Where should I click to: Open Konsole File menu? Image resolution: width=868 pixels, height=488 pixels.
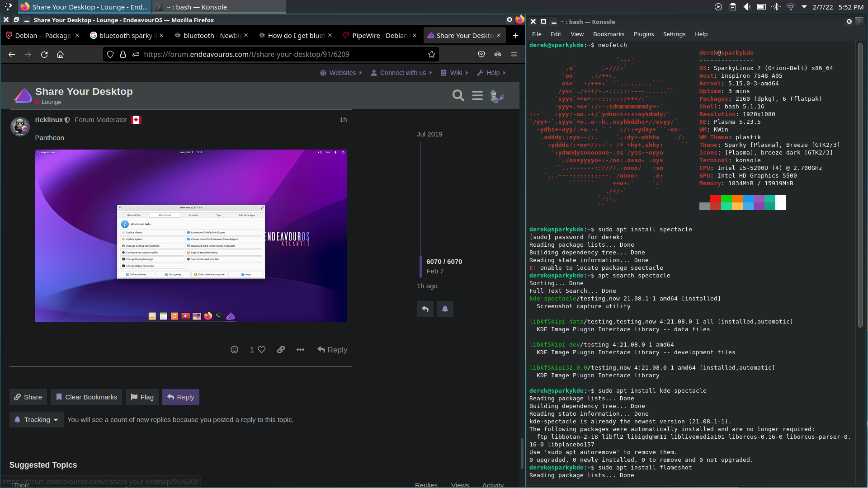[537, 34]
